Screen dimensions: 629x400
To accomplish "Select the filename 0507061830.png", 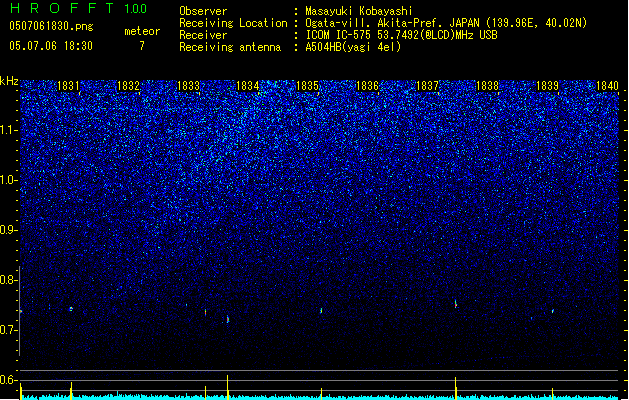I will [51, 27].
